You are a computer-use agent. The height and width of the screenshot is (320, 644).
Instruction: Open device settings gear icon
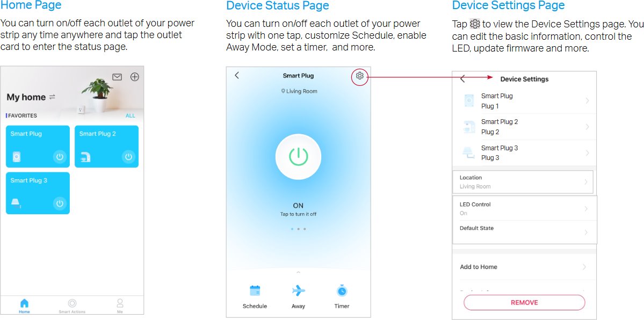coord(360,76)
